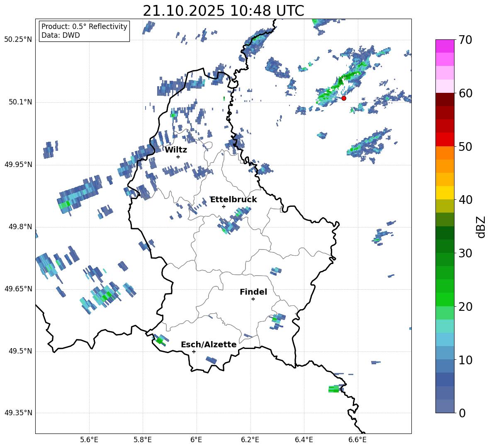Pick the bright red colorbar swatch above 50
The height and width of the screenshot is (448, 491).
coord(445,139)
